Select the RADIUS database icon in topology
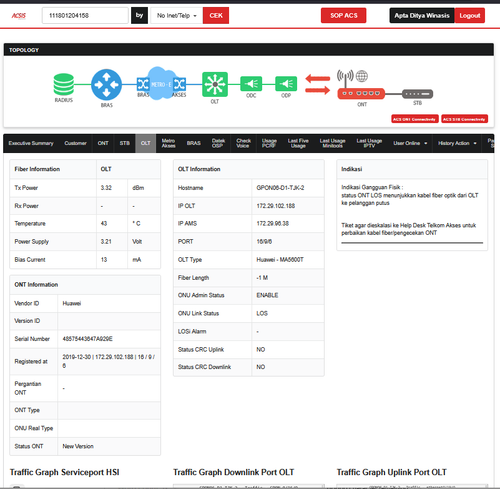500x489 pixels. pos(64,85)
